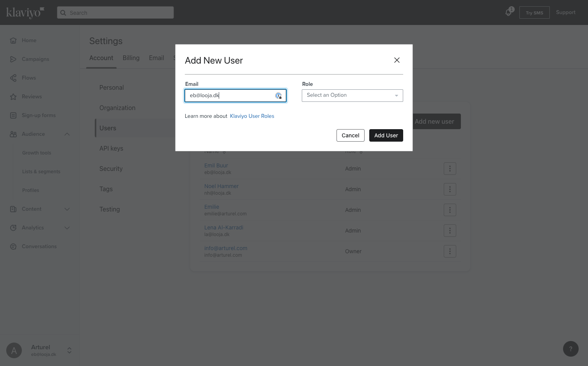Close the Add New User dialog
Viewport: 588px width, 366px height.
pyautogui.click(x=397, y=60)
